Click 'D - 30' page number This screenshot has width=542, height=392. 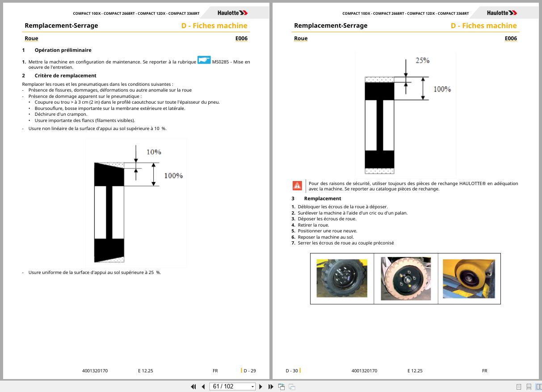pyautogui.click(x=292, y=371)
